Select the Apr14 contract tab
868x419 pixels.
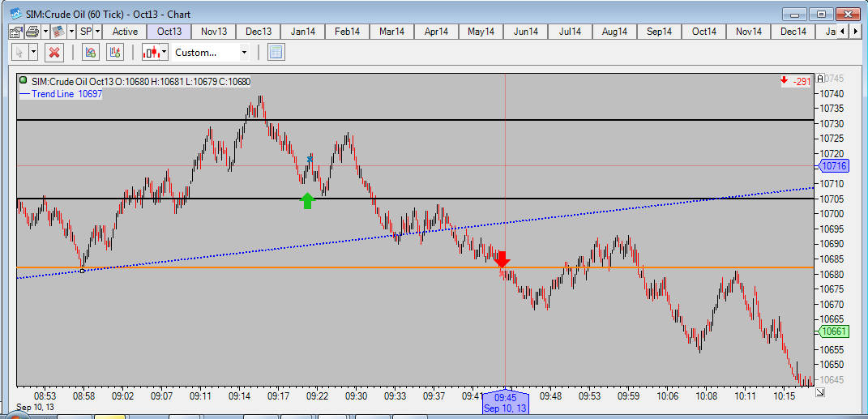436,32
